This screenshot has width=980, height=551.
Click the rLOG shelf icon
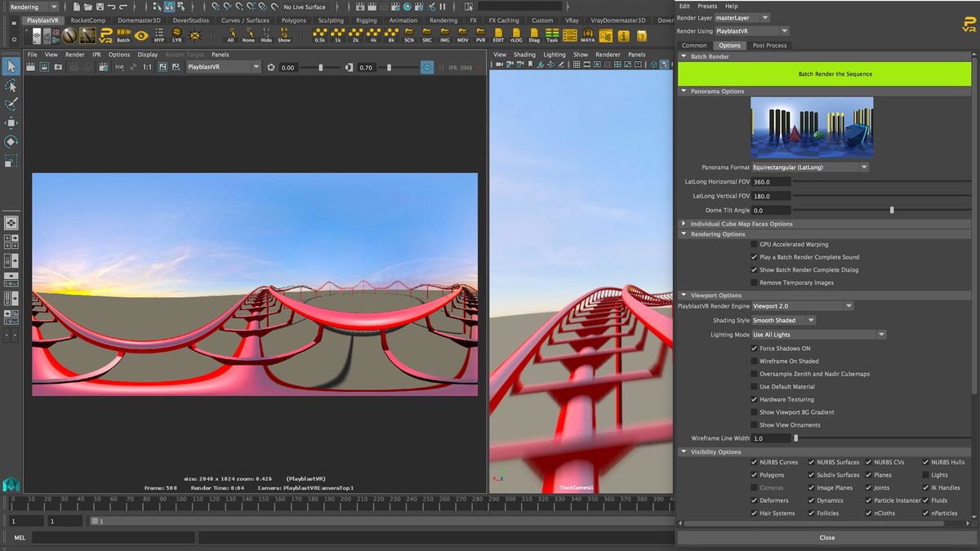516,34
